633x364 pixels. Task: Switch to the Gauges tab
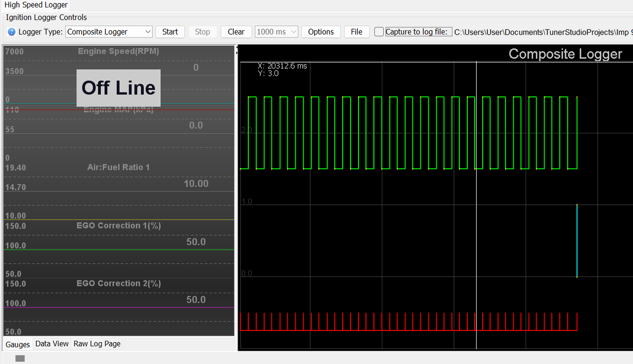(x=18, y=344)
